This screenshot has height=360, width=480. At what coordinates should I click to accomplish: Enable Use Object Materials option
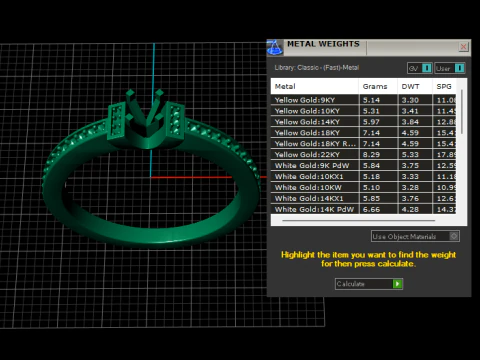415,236
